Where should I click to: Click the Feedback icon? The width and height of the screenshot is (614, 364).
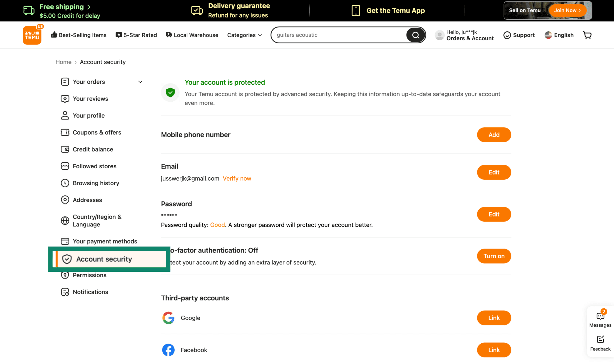(600, 340)
